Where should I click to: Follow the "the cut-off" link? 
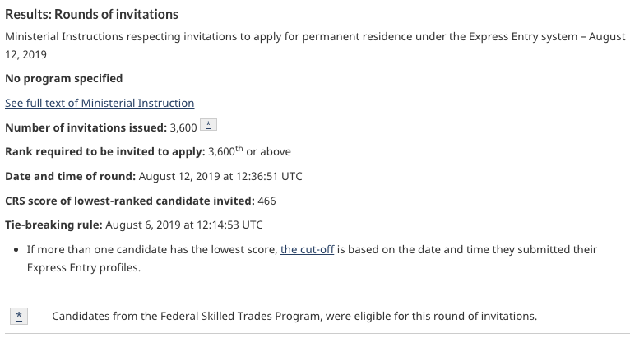click(x=307, y=249)
